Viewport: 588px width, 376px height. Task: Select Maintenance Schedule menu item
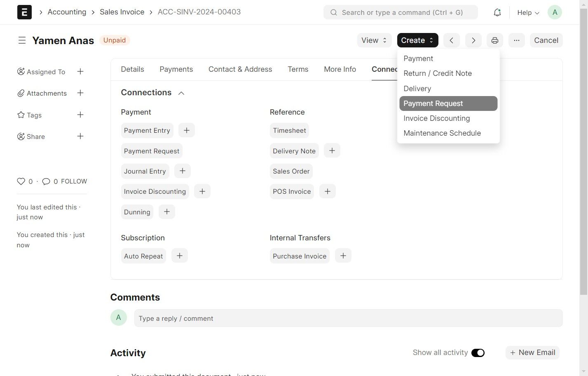point(448,133)
